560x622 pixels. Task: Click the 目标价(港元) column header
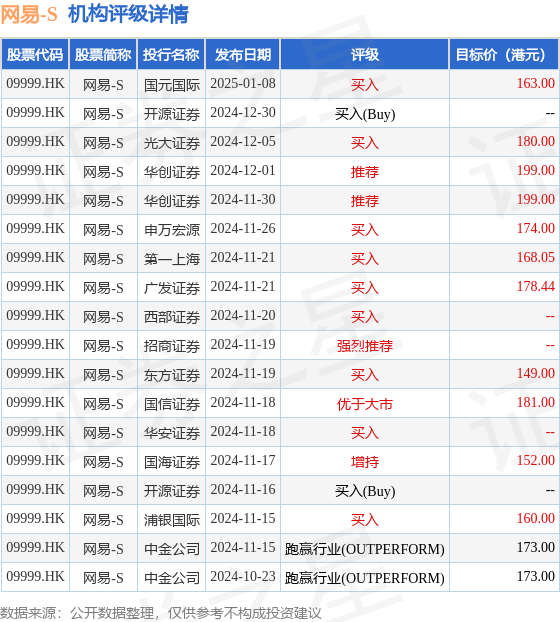tap(504, 54)
